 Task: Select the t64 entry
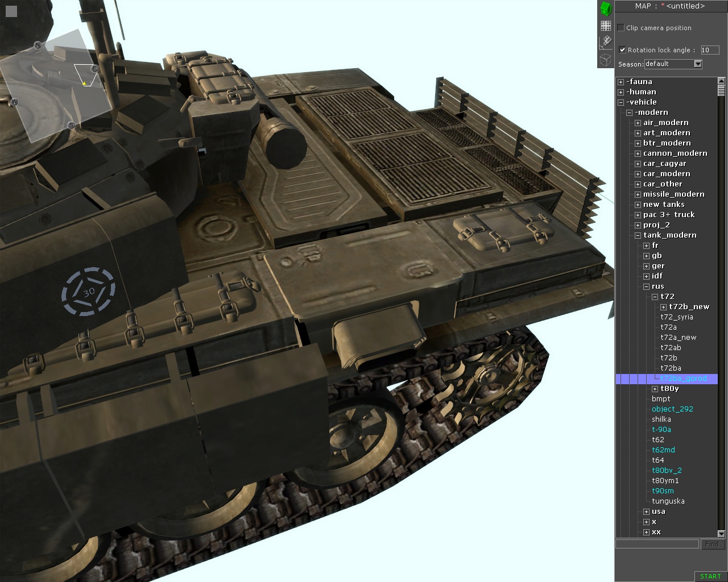tap(658, 460)
